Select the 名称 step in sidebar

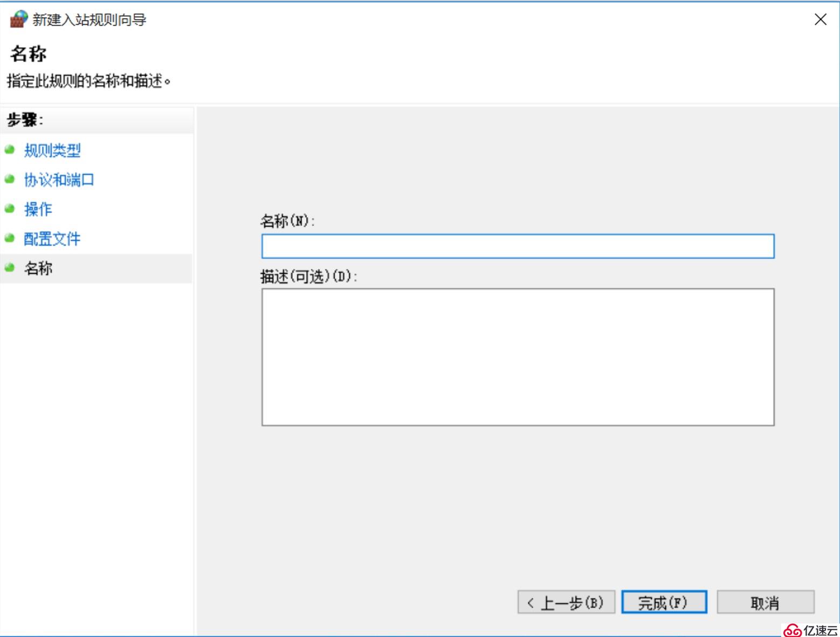(96, 268)
